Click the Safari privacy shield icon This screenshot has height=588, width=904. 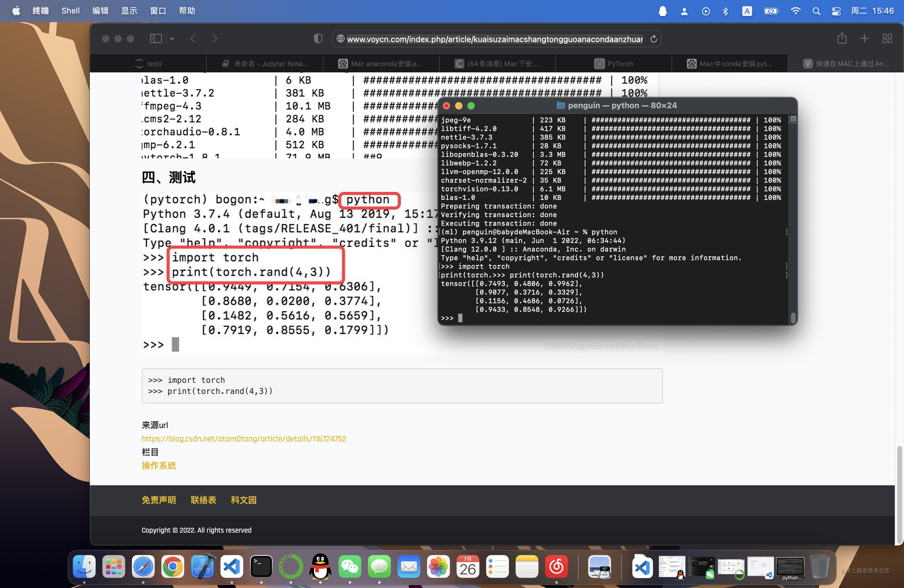tap(318, 38)
